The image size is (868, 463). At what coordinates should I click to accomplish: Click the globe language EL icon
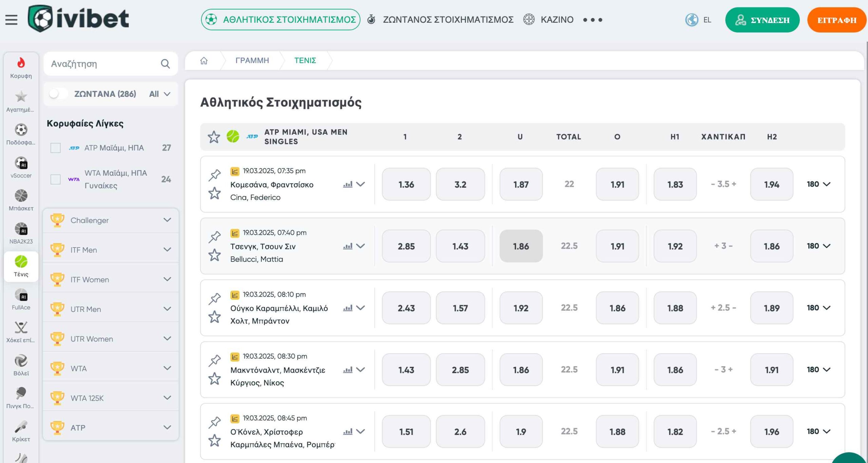point(692,20)
